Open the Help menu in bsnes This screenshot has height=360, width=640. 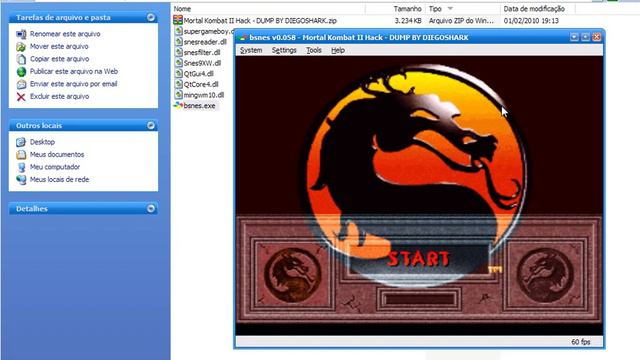click(338, 50)
